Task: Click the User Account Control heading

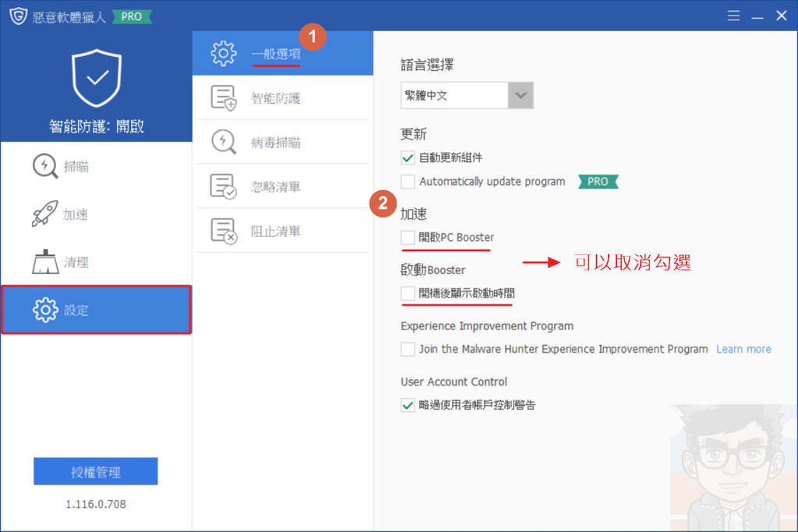Action: point(454,382)
